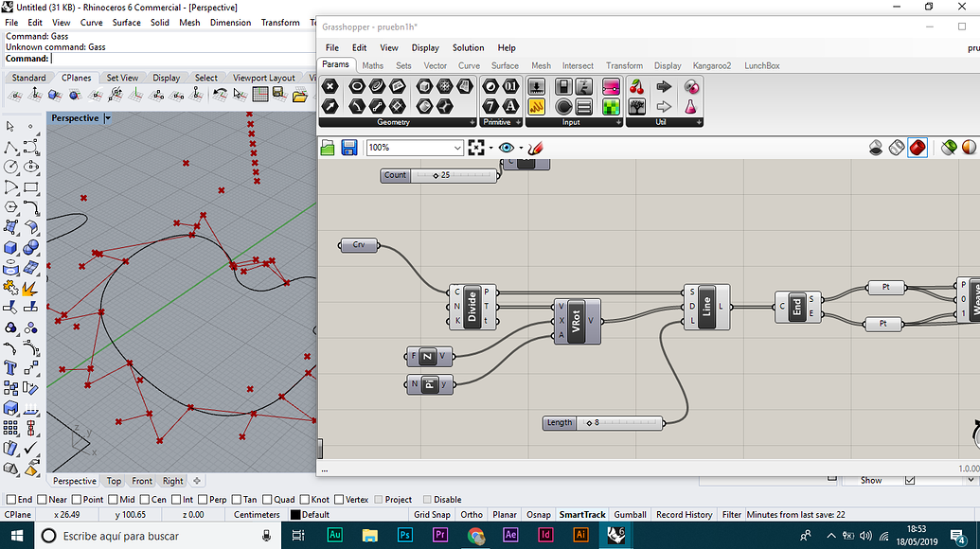Select the Rhino polyline tool
Viewport: 980px width, 549px height.
11,148
